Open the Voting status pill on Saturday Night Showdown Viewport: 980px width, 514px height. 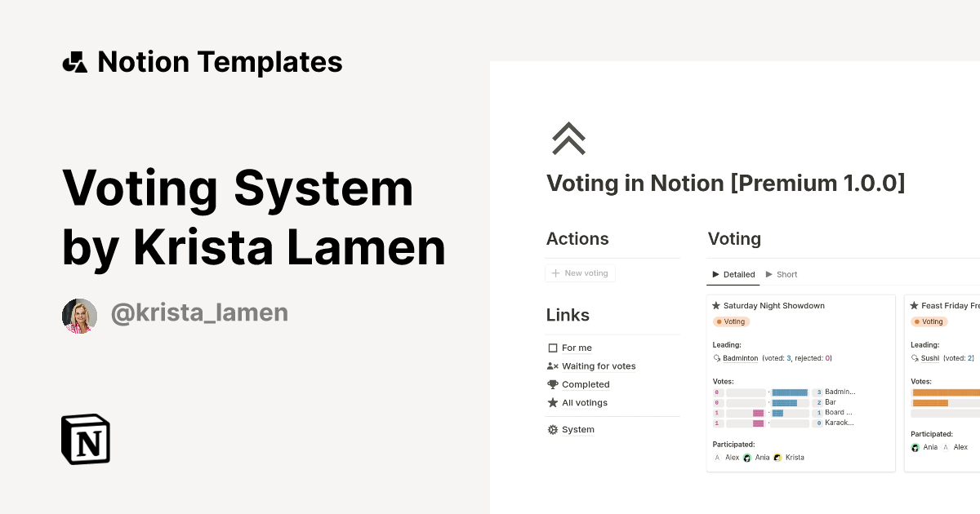(731, 321)
